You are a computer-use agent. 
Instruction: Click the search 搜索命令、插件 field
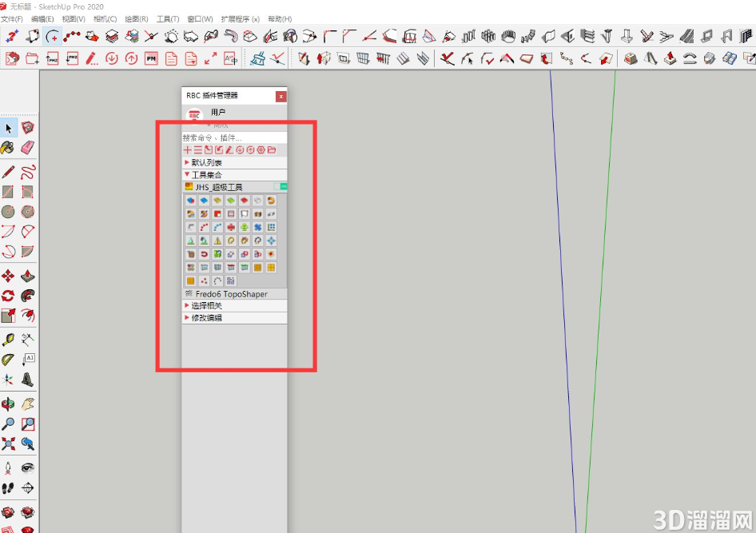[234, 137]
